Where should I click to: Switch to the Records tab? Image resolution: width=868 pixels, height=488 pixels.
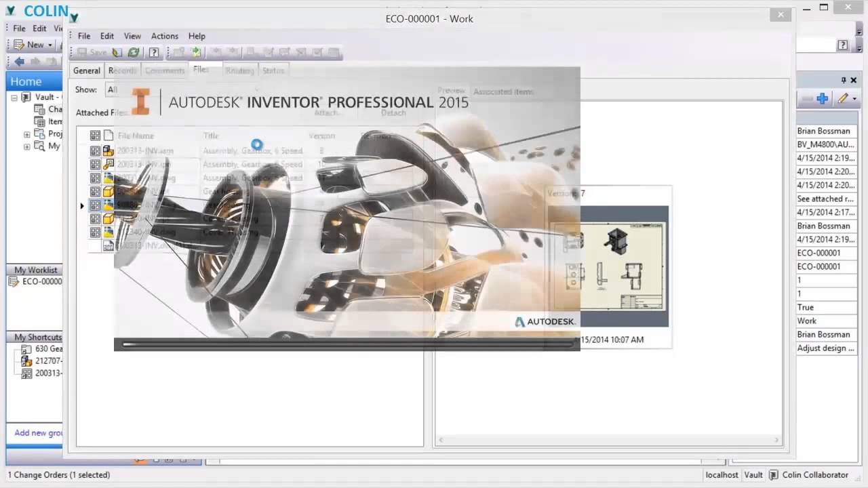(122, 70)
